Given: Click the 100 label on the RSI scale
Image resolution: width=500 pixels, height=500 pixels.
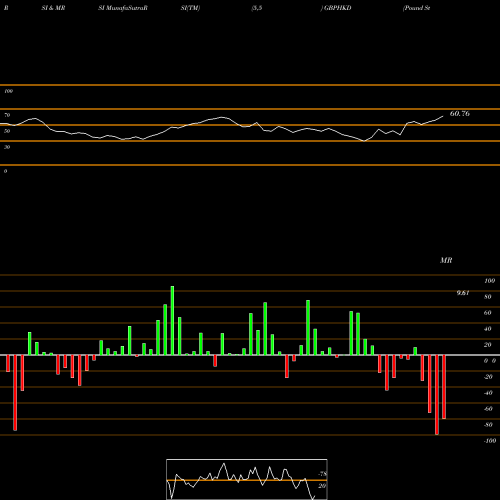Looking at the screenshot, I should 8,91.
